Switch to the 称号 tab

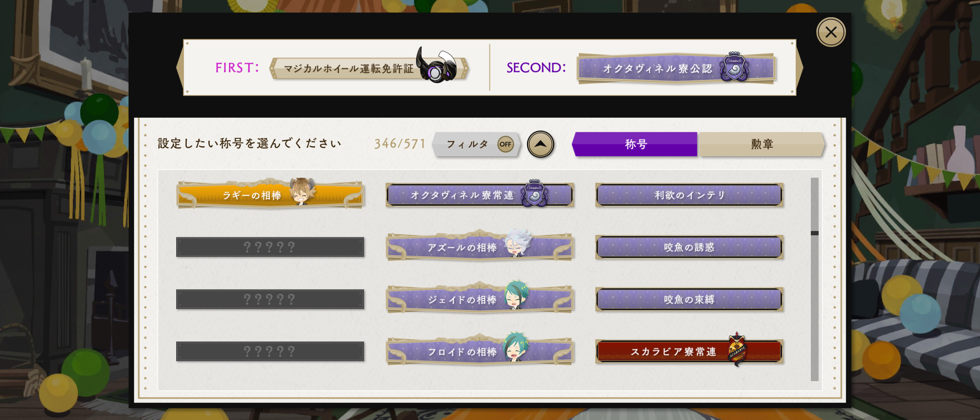coord(635,144)
